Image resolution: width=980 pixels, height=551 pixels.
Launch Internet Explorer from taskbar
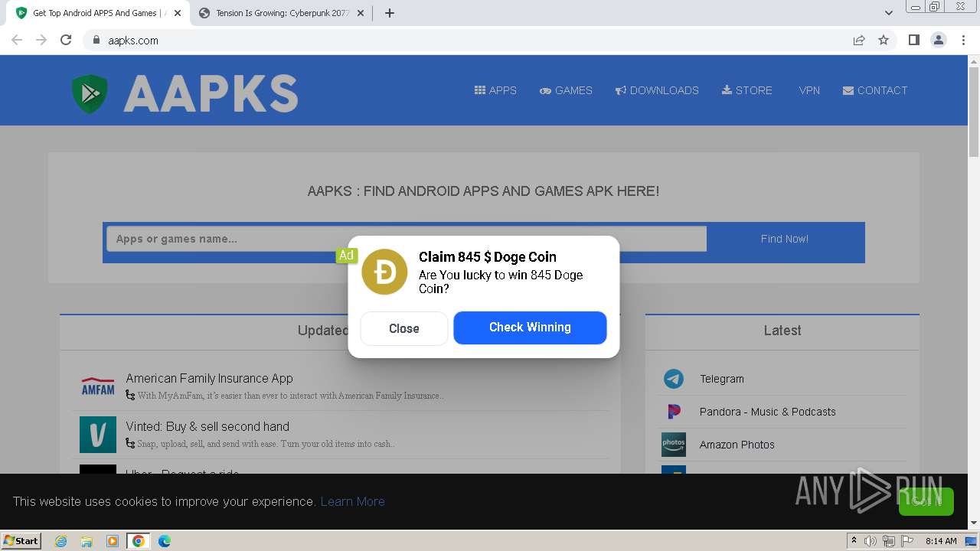(x=61, y=541)
